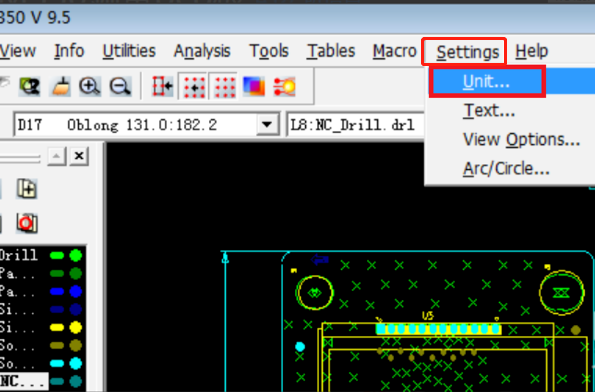Click the navy Si... flash circle
Viewport: 596px width, 392px height.
76,309
